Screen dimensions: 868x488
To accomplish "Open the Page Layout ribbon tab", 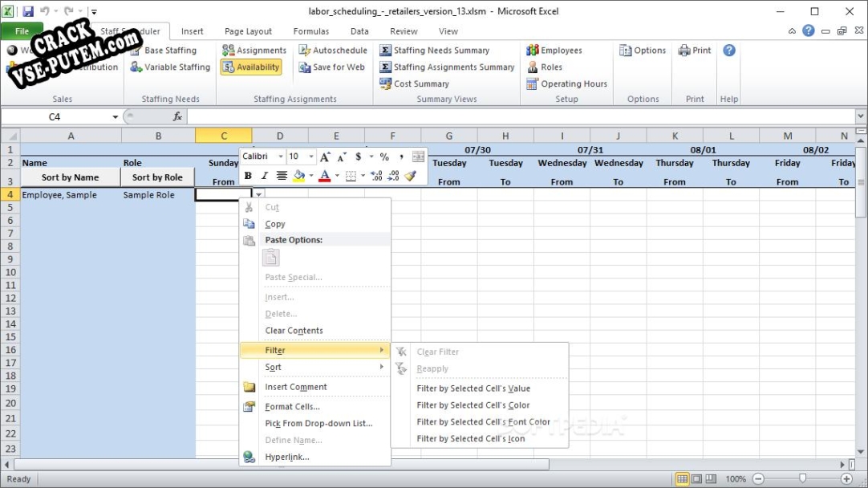I will pyautogui.click(x=248, y=31).
